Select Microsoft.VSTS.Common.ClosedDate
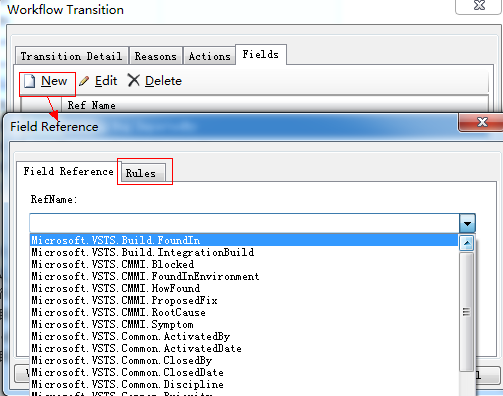Image resolution: width=503 pixels, height=396 pixels. tap(244, 372)
